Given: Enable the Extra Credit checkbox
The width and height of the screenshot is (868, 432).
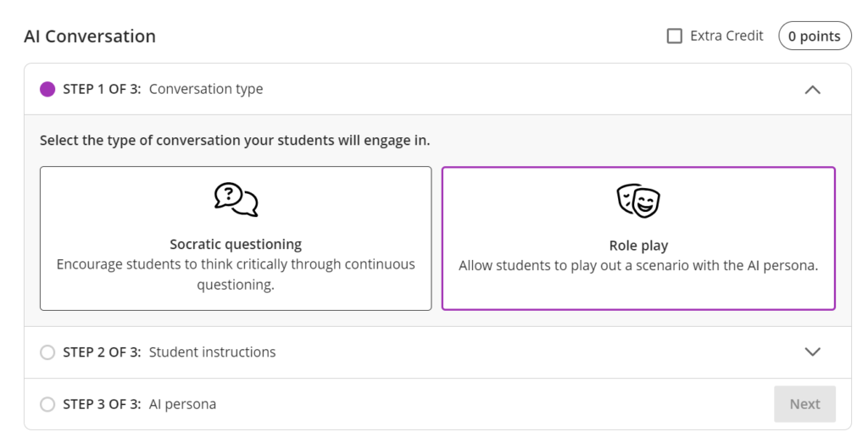Looking at the screenshot, I should pos(674,36).
